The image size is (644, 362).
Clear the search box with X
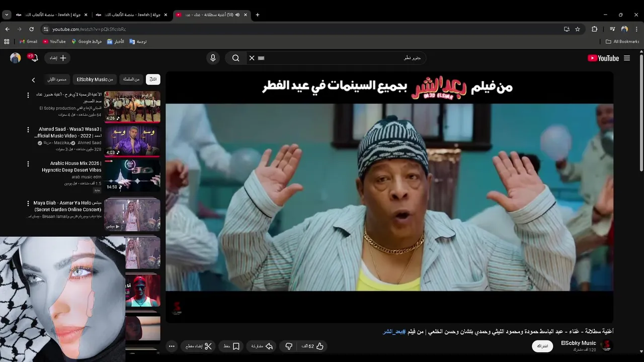(252, 58)
